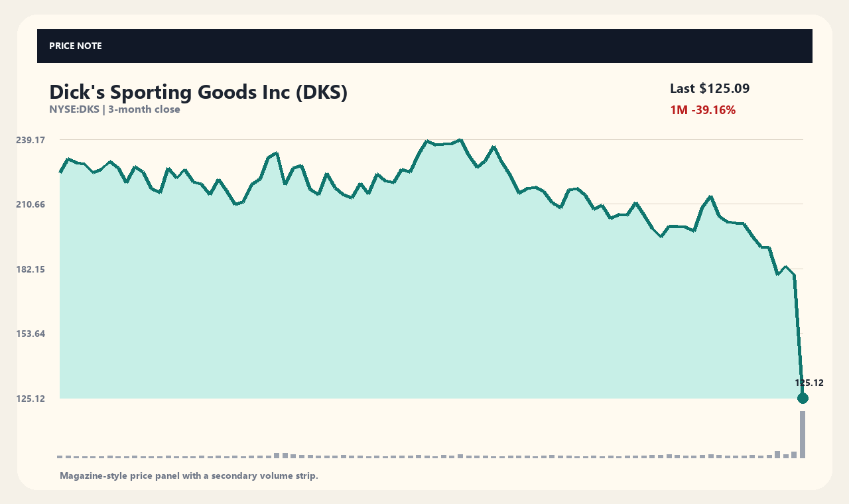Click the 125.12 end-point price annotation

coord(809,383)
